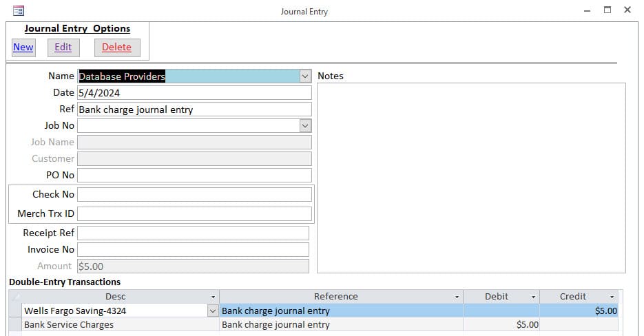The image size is (644, 336).
Task: Click the Invoice No input field
Action: click(193, 249)
